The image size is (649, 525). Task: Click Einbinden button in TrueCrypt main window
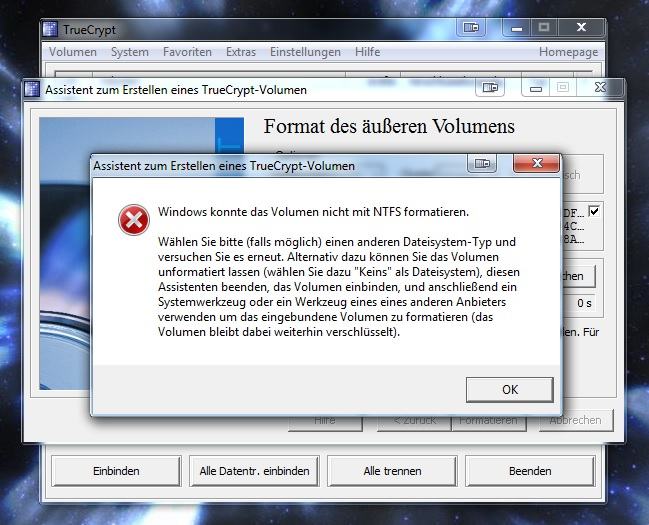(116, 471)
